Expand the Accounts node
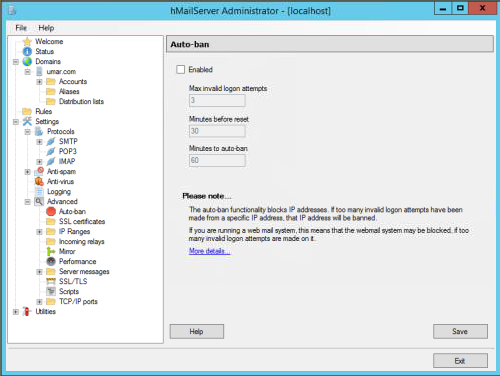The width and height of the screenshot is (500, 376). [39, 82]
